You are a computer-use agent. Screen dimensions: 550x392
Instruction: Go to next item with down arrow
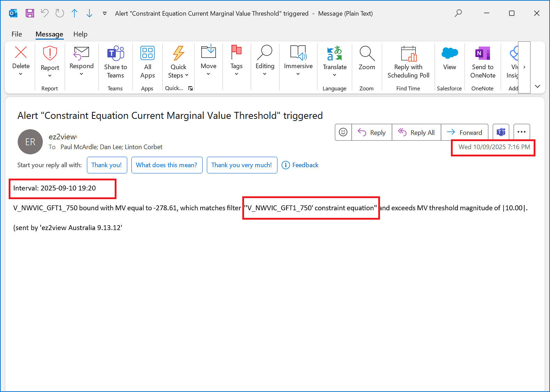89,13
